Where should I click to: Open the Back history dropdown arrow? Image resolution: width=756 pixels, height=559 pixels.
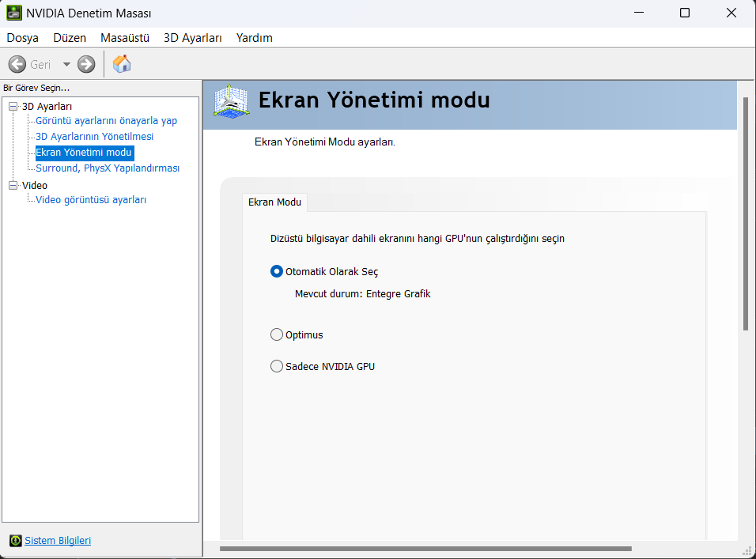[x=66, y=64]
